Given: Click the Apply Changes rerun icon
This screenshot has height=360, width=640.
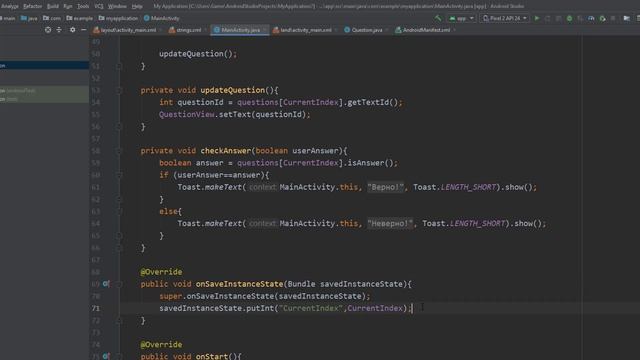Looking at the screenshot, I should pos(548,18).
